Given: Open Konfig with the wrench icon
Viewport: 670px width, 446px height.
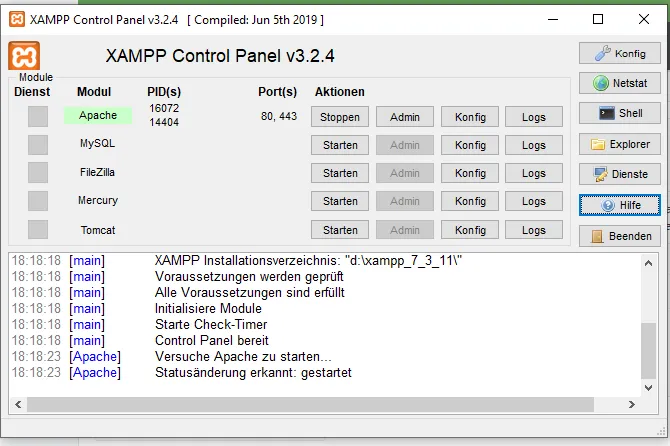Looking at the screenshot, I should pos(620,53).
